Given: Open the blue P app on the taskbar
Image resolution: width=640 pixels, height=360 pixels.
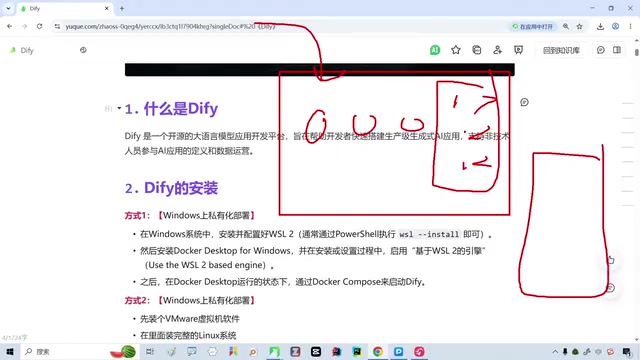Looking at the screenshot, I should (398, 351).
